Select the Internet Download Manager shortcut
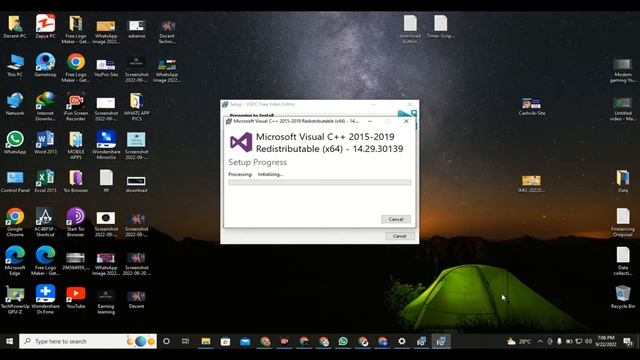The width and height of the screenshot is (640, 360). click(45, 107)
